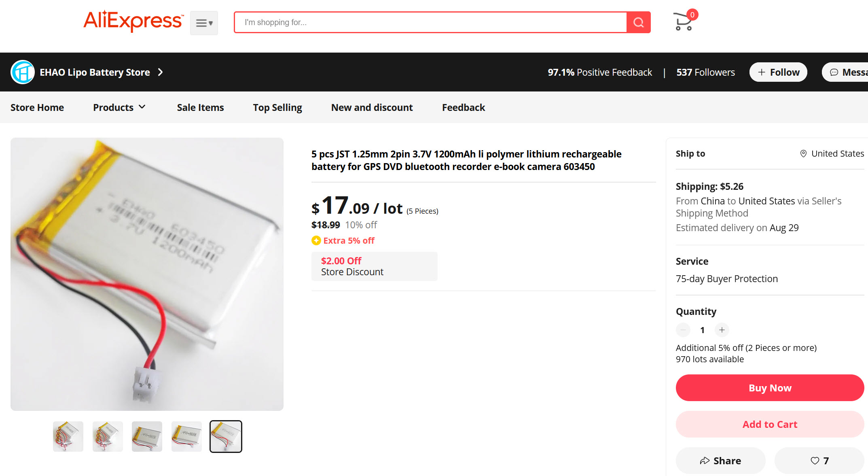Click the search input field
The image size is (868, 476).
coord(430,22)
